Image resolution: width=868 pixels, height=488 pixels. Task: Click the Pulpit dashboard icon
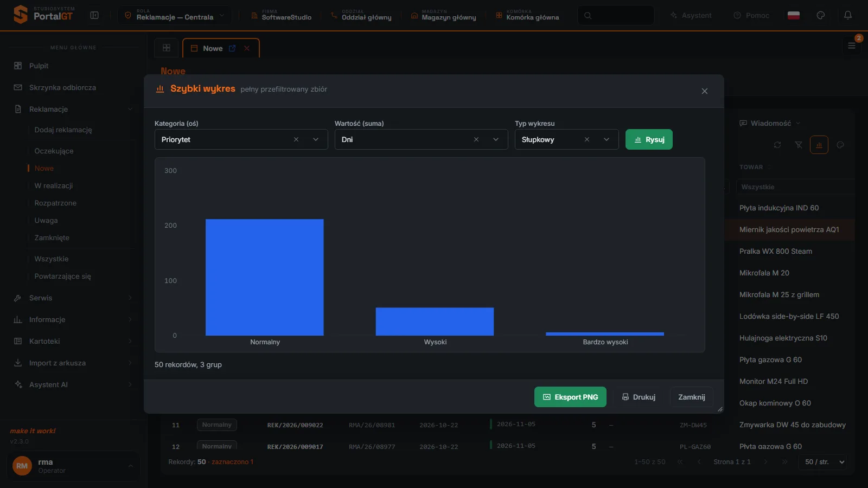point(18,66)
